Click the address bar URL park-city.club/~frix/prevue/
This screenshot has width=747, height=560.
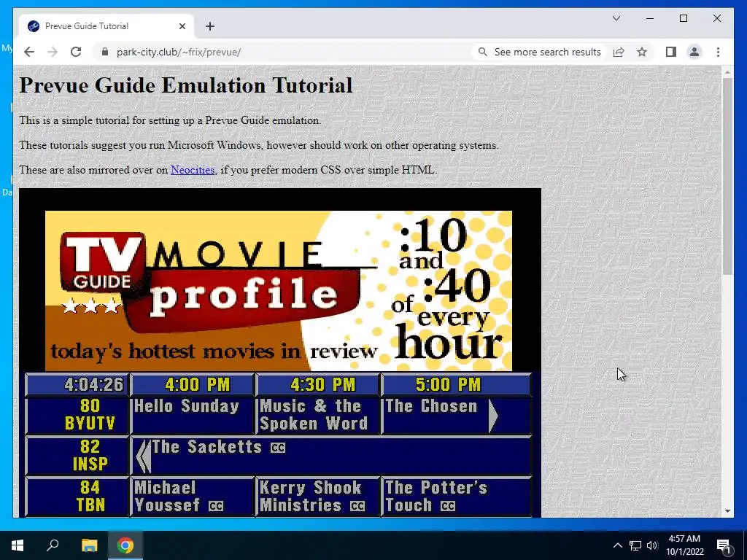tap(179, 52)
